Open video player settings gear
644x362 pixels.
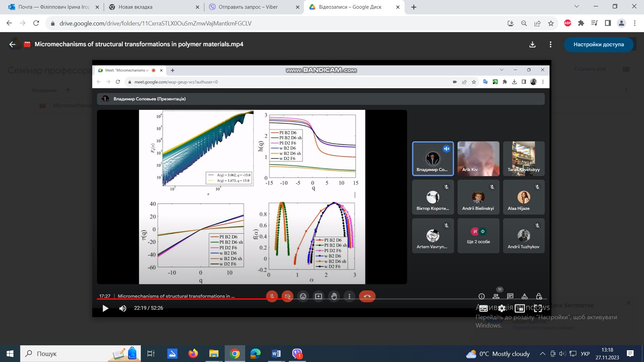[502, 308]
